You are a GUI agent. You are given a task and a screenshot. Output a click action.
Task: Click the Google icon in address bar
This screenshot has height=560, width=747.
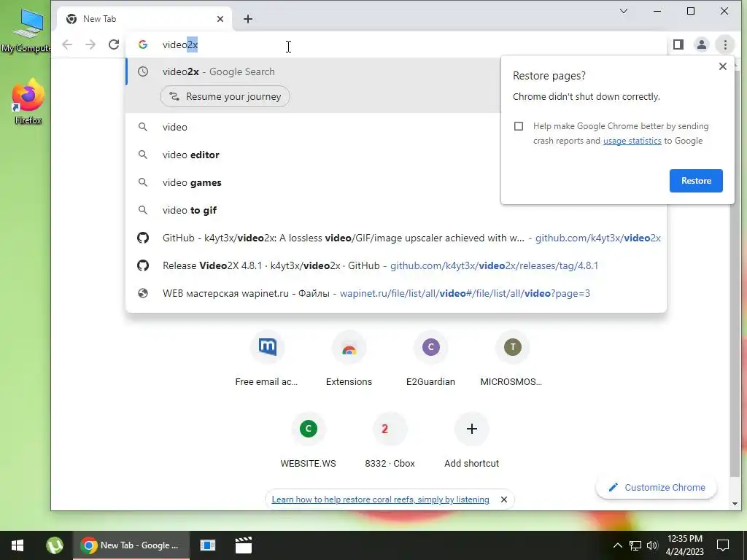(143, 44)
